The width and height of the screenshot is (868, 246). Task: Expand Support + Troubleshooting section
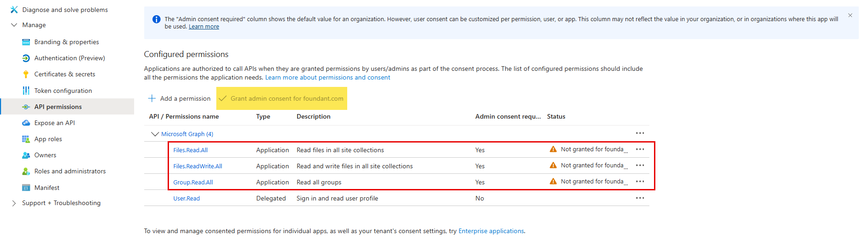(x=14, y=203)
